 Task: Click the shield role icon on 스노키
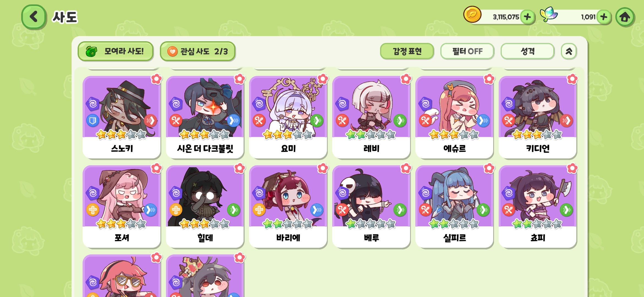pyautogui.click(x=93, y=120)
